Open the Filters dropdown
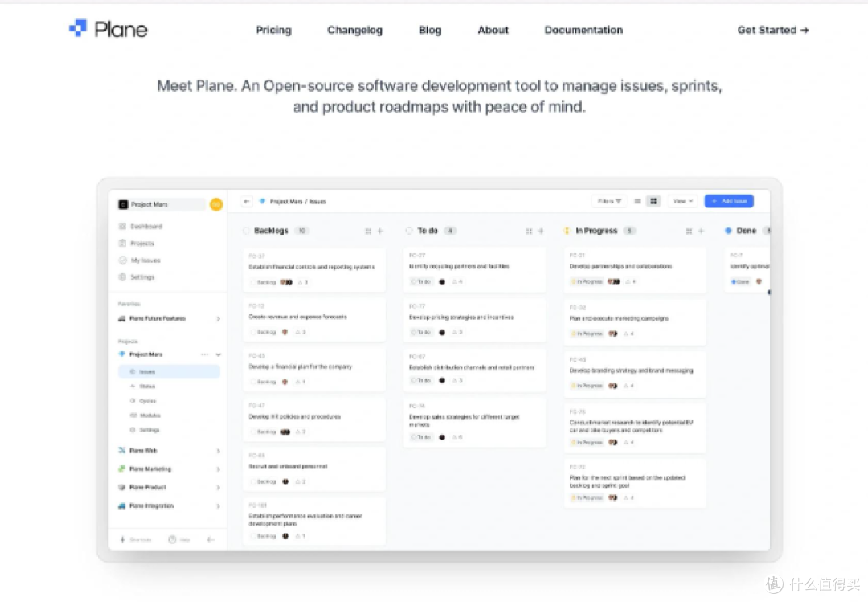This screenshot has height=602, width=868. [609, 201]
